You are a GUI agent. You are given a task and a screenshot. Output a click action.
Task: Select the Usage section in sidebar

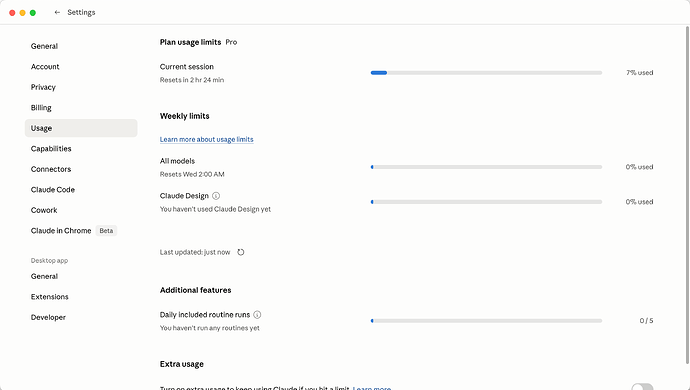coord(81,128)
